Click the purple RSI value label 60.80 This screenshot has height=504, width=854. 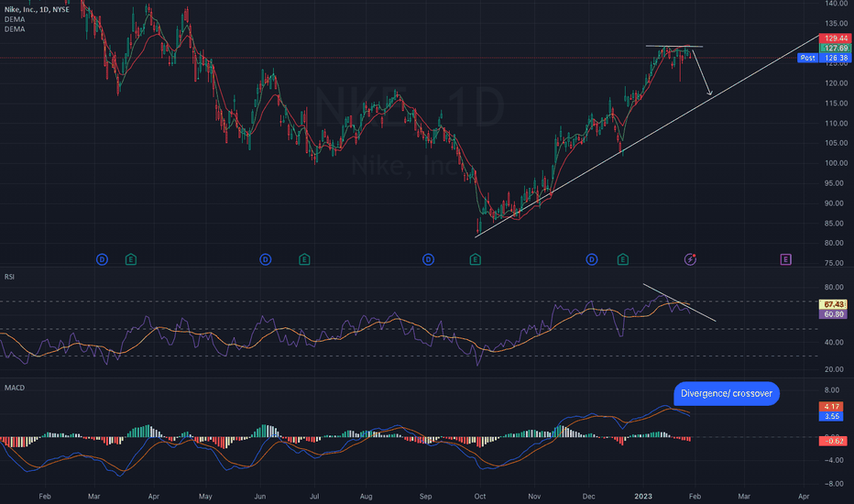[834, 313]
